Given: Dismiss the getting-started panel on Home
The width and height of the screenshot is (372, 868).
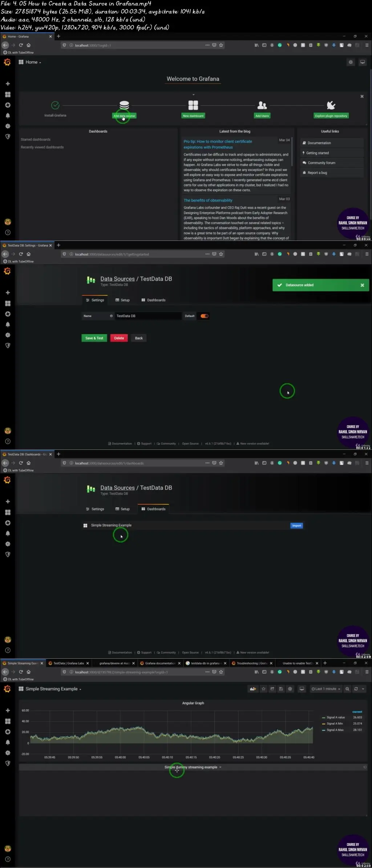Looking at the screenshot, I should [x=362, y=96].
